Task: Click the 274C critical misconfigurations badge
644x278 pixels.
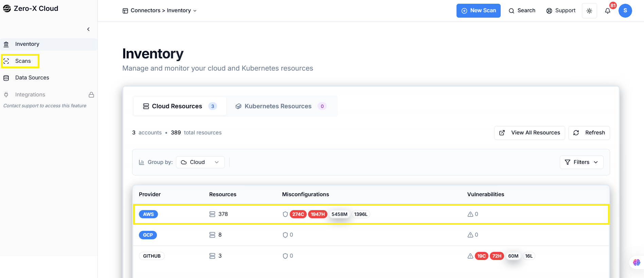Action: pyautogui.click(x=298, y=214)
